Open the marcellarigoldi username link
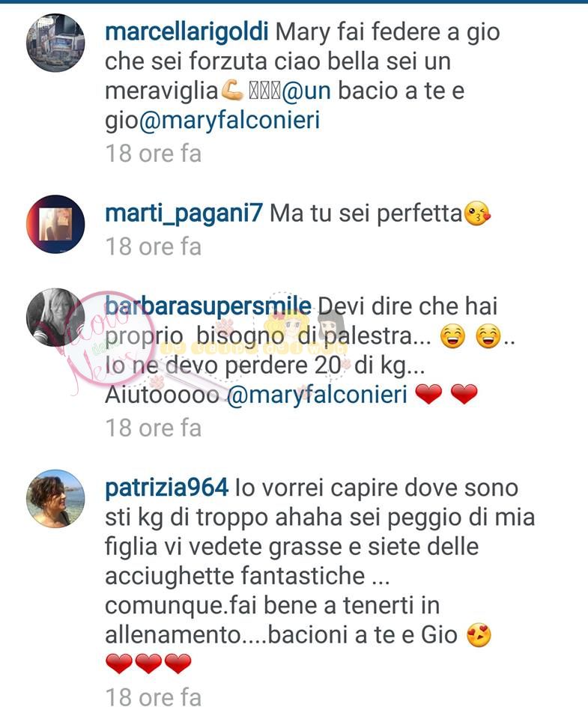 [x=187, y=32]
